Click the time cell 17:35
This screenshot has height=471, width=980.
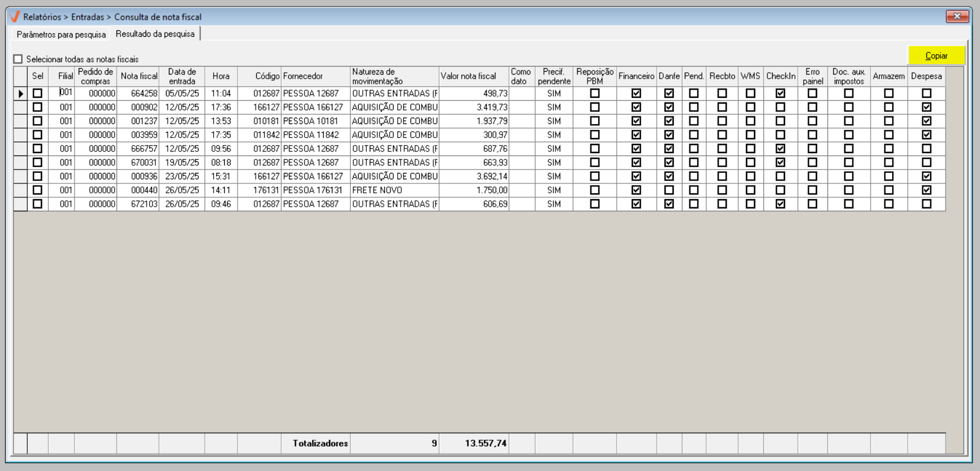(221, 135)
